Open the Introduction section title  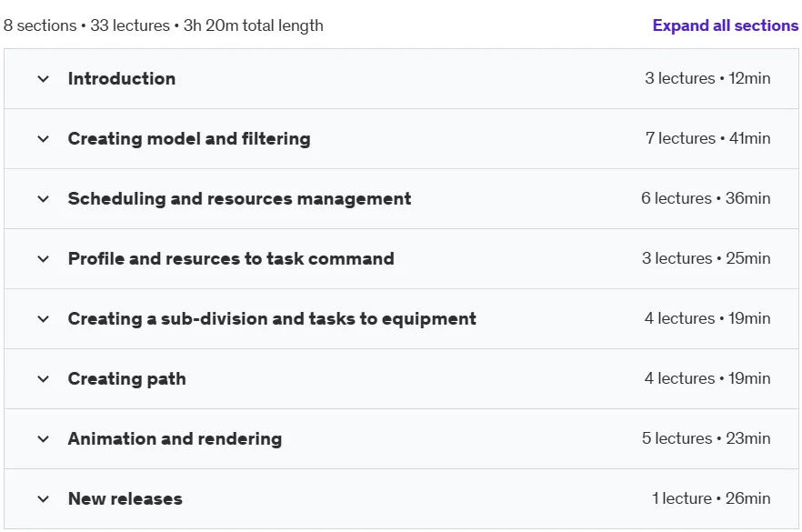coord(122,79)
